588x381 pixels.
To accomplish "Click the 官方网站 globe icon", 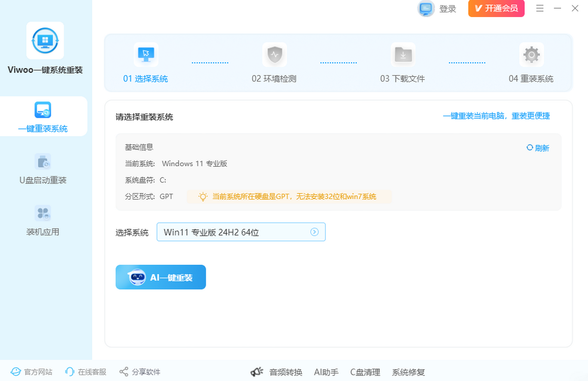I will tap(16, 372).
